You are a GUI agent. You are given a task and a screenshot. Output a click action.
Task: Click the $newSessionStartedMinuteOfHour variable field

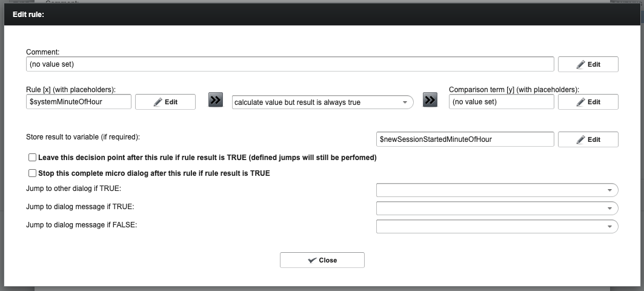tap(465, 139)
